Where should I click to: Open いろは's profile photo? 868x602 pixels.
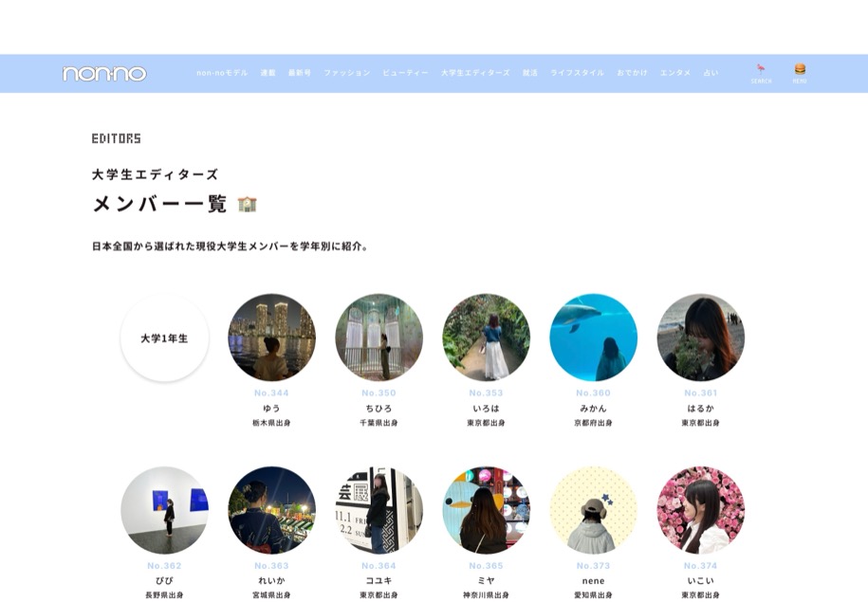pyautogui.click(x=486, y=337)
